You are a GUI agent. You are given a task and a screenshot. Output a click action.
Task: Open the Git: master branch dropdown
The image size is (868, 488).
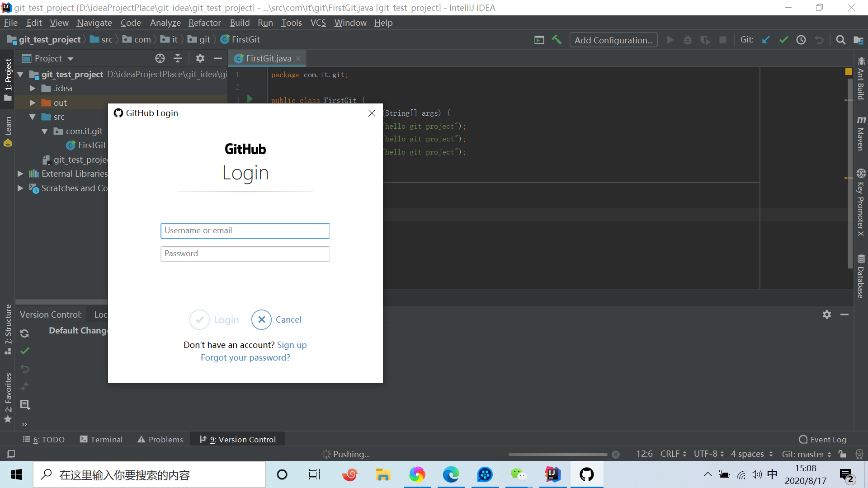tap(807, 454)
